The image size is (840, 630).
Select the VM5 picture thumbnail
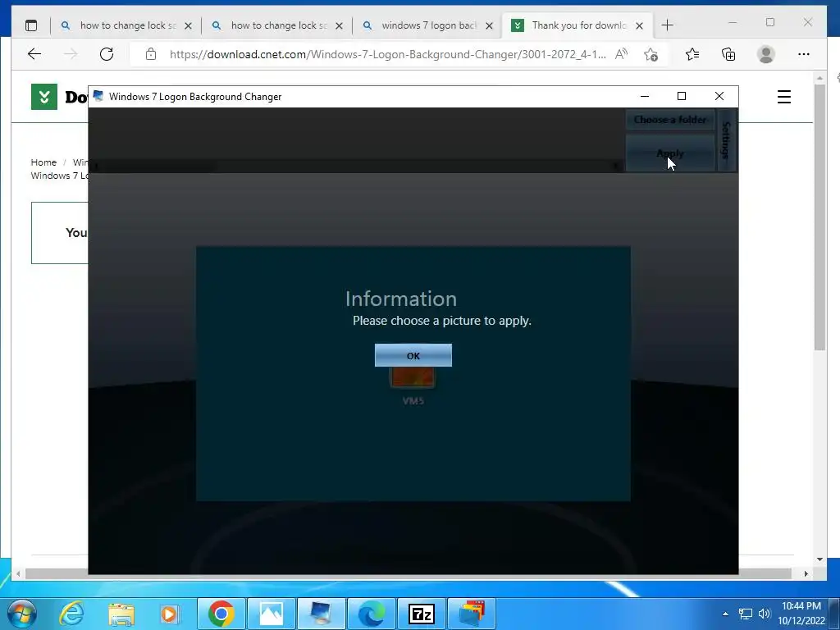pos(413,377)
